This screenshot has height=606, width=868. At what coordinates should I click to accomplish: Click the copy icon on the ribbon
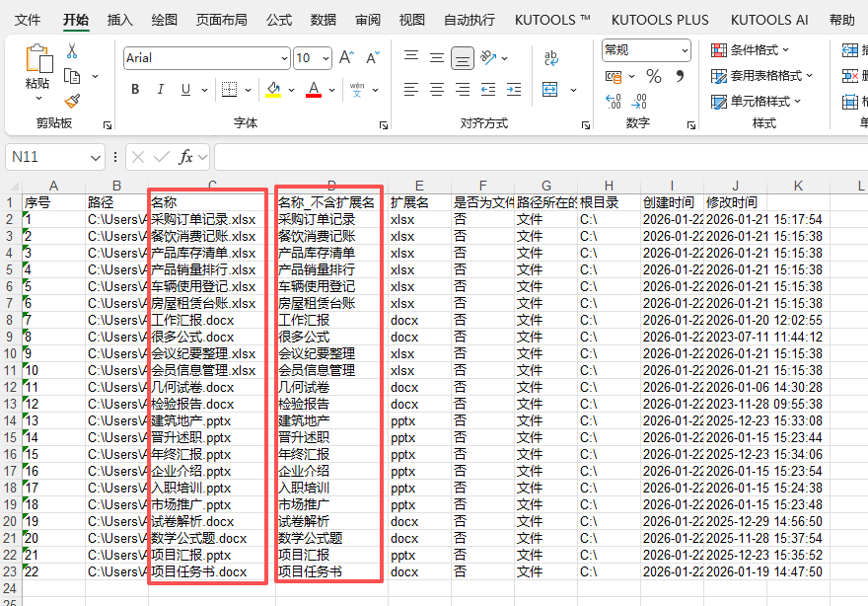71,75
